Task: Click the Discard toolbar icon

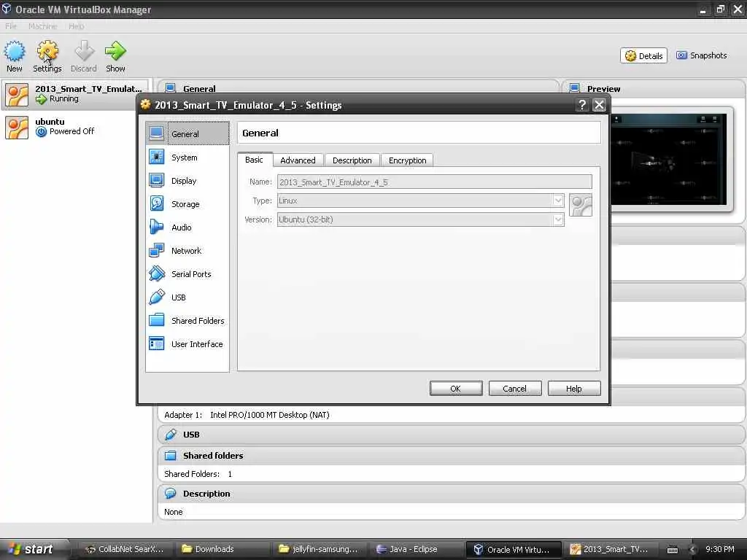Action: click(84, 56)
